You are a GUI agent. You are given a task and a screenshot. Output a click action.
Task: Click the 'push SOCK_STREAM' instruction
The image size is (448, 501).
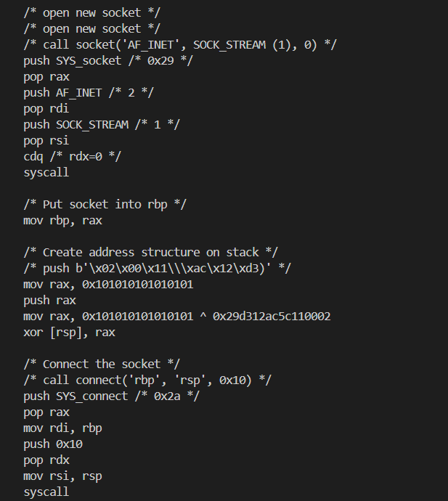point(101,124)
